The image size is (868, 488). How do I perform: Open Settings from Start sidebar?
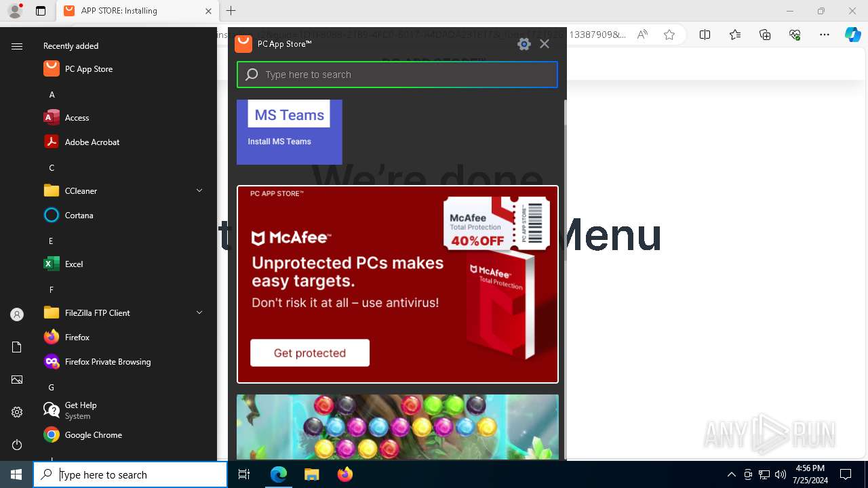(17, 412)
